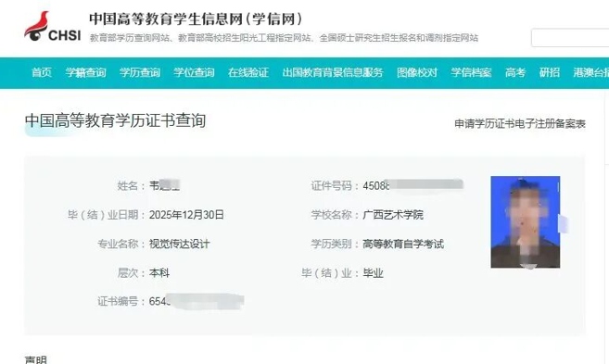Viewport: 609px width, 364px height.
Task: Click the graduation date 2025年12月30日
Action: [186, 215]
